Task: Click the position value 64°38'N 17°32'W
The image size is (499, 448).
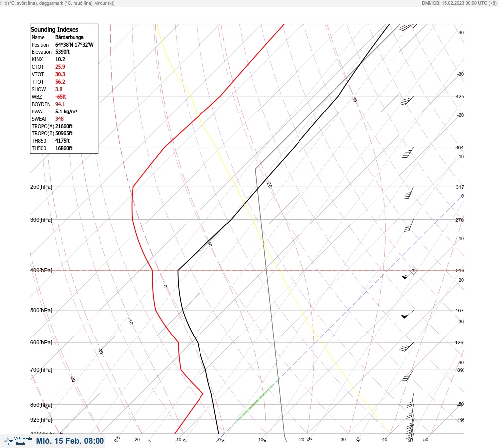Action: (74, 45)
